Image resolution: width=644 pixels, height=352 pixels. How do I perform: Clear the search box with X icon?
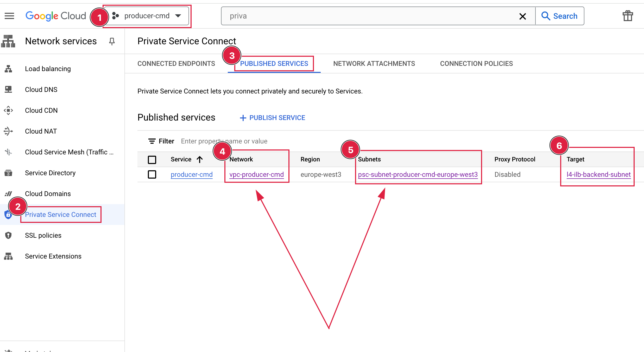tap(522, 16)
